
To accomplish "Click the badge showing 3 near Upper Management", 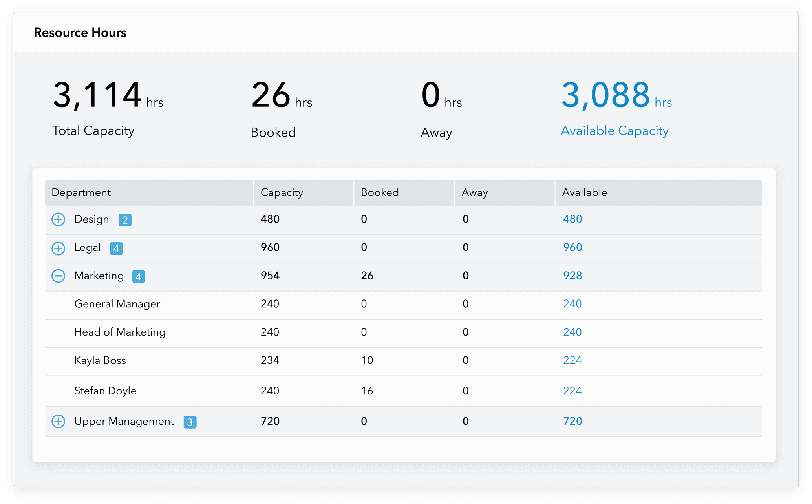I will point(190,422).
